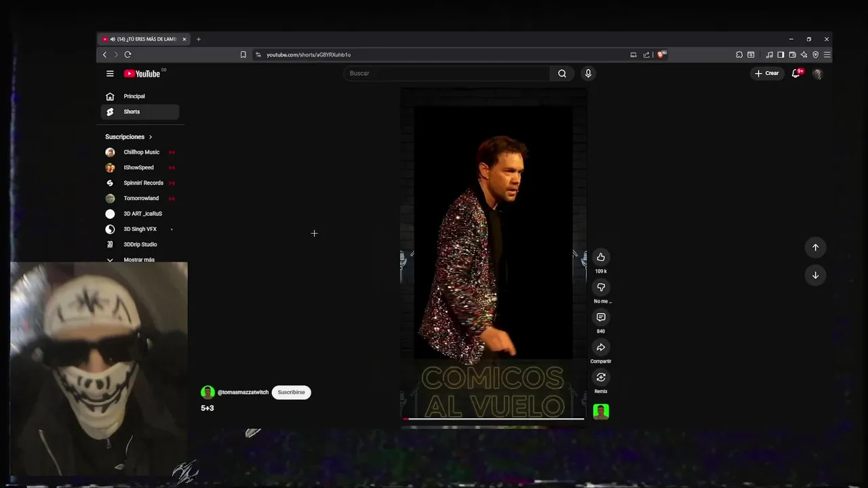
Task: Open the media playlist music-note icon
Action: point(770,54)
